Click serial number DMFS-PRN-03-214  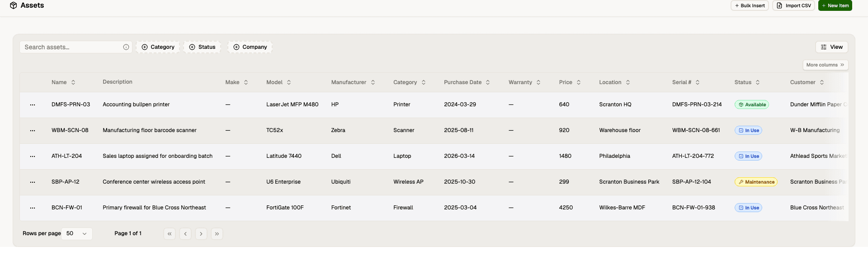tap(697, 104)
